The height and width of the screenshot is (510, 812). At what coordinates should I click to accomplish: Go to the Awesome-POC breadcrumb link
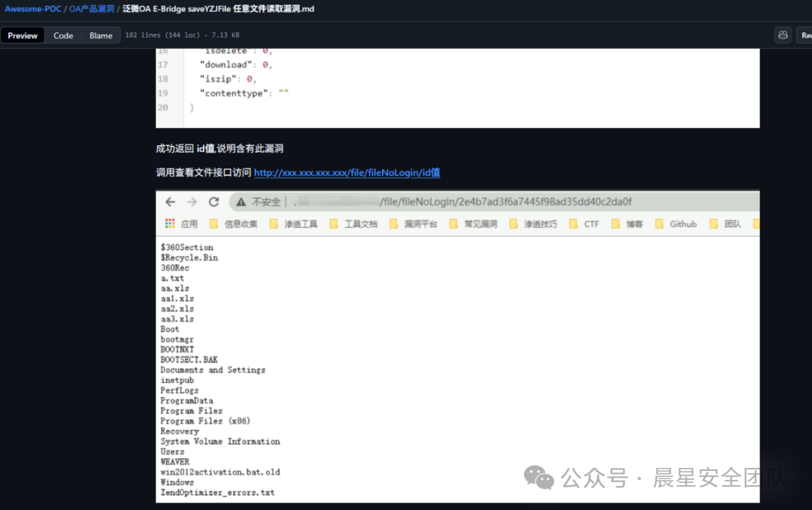tap(32, 9)
